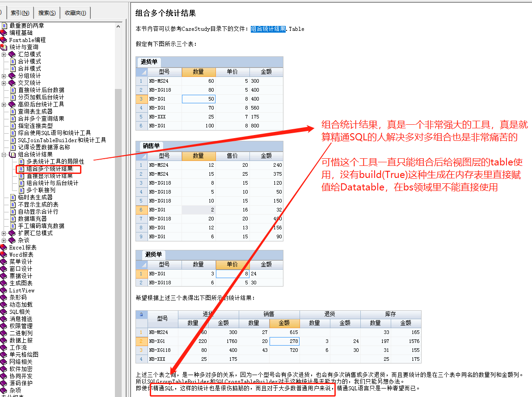532x397 pixels.
Task: Click the page icon beside 合计模式
Action: click(13, 61)
